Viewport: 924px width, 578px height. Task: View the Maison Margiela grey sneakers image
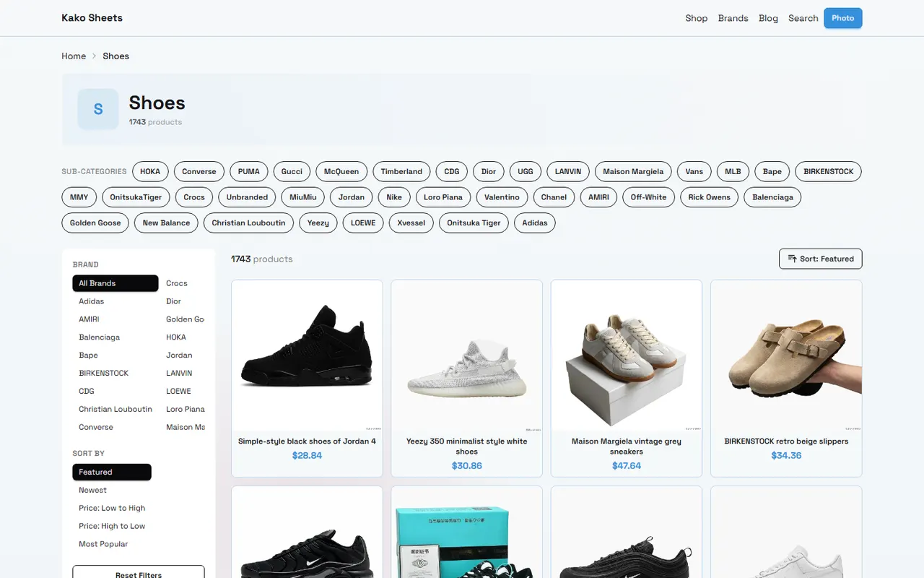coord(627,355)
